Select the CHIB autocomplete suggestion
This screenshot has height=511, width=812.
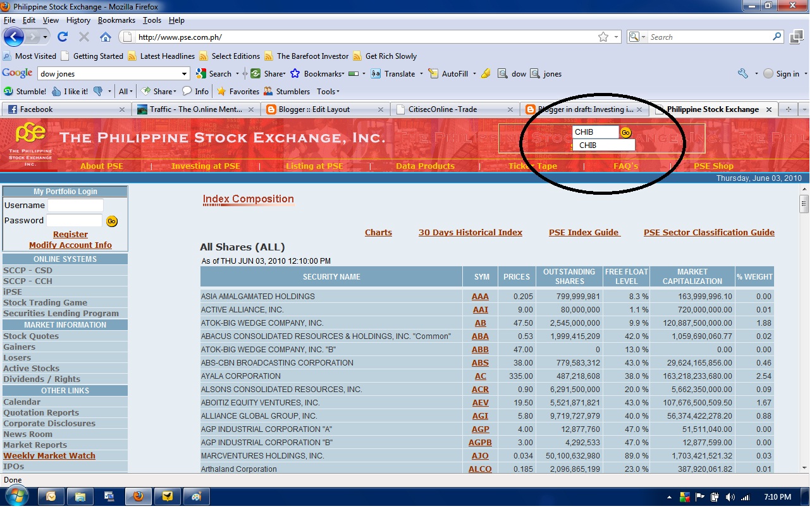coord(603,145)
